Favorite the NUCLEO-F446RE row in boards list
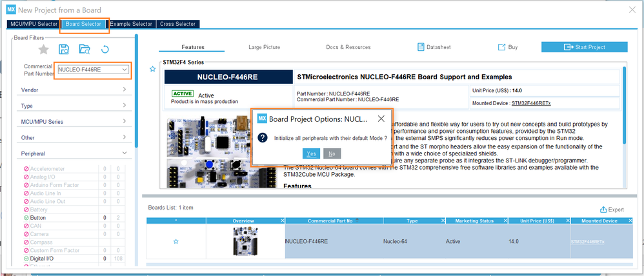Screen dimensions: 644x276 click(x=176, y=241)
